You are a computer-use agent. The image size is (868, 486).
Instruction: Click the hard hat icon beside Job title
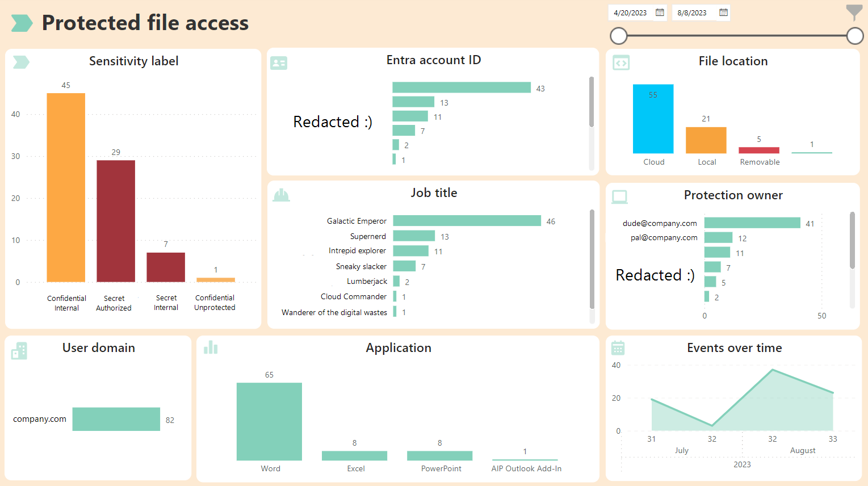[281, 195]
